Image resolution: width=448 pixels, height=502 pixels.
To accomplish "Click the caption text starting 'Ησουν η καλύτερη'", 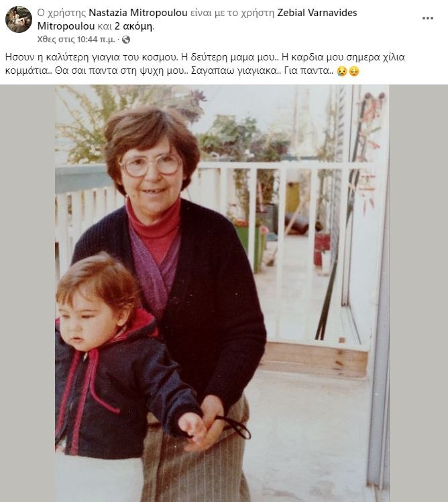I will point(205,57).
